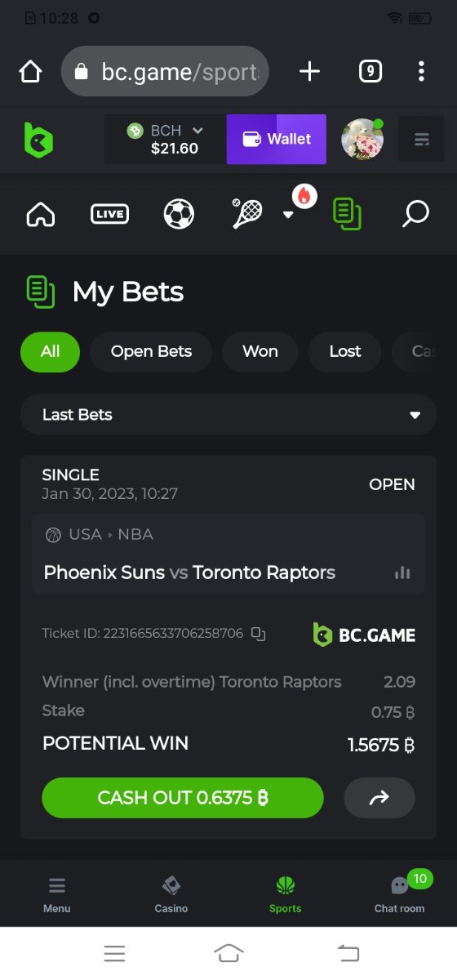Open the Chat room tab

point(400,895)
